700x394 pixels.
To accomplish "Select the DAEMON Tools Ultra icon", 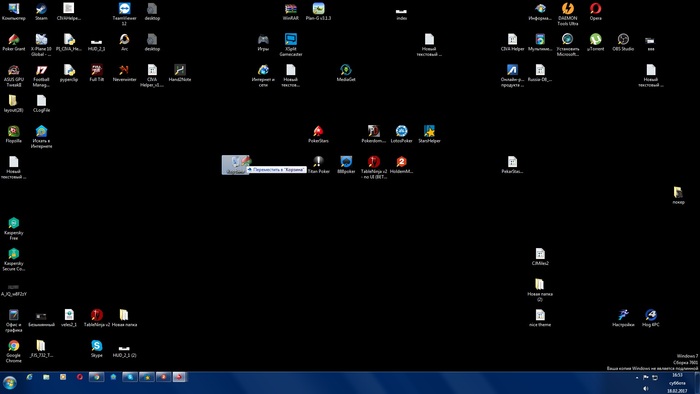I will [567, 14].
